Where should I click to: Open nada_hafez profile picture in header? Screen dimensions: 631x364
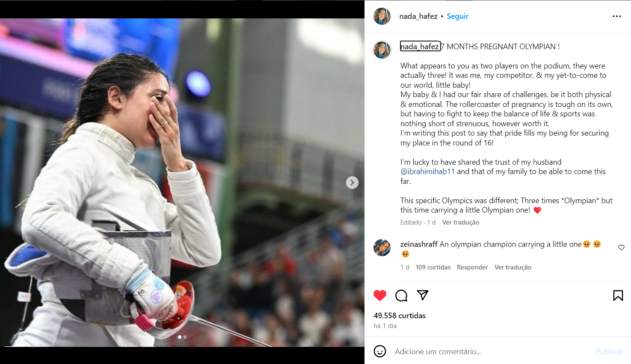382,16
